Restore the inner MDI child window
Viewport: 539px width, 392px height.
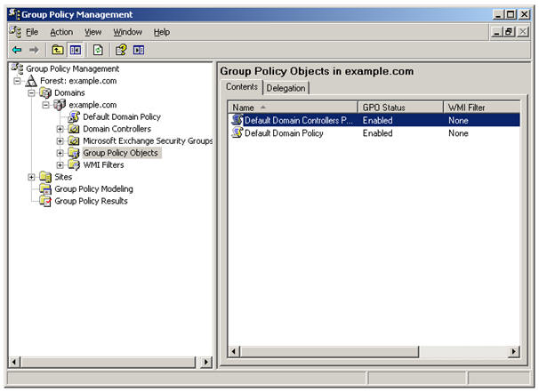509,32
